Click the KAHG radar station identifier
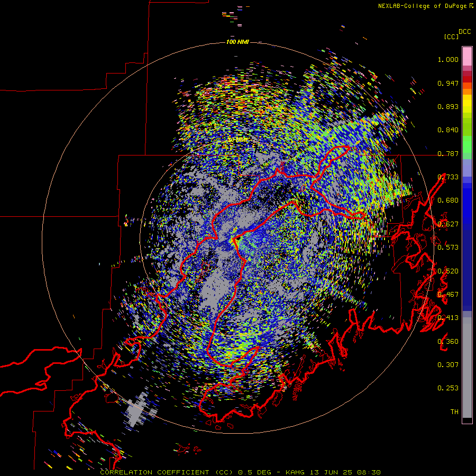 click(295, 472)
